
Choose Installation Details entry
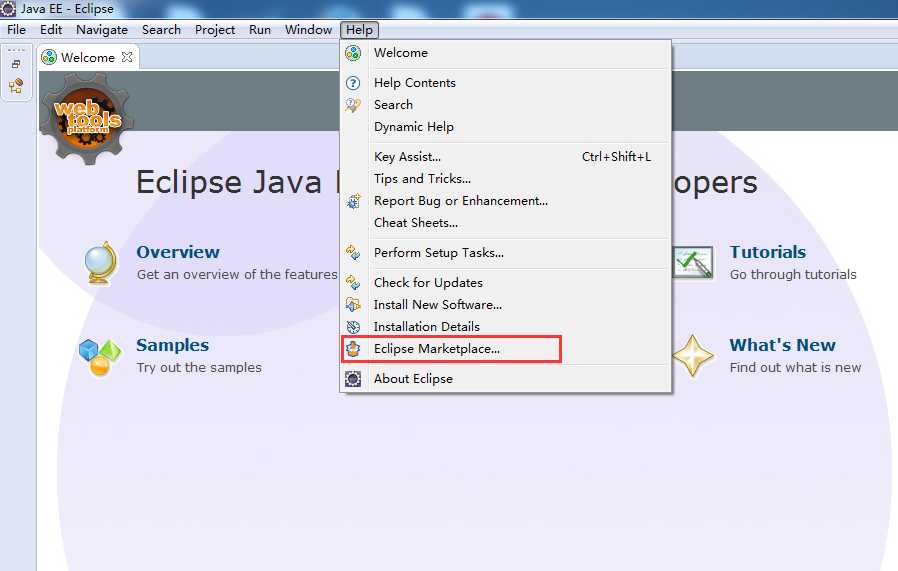click(505, 326)
